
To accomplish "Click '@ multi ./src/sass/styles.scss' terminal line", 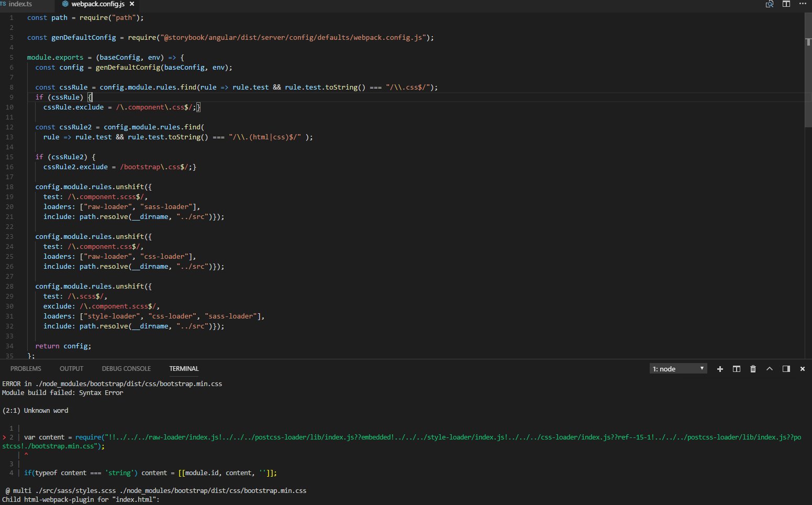I will [155, 491].
